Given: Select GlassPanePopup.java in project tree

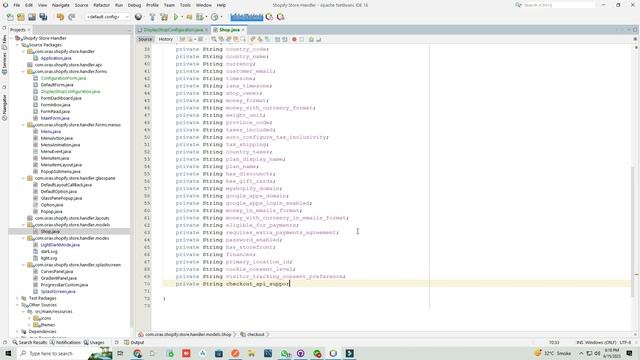Looking at the screenshot, I should click(x=61, y=198).
